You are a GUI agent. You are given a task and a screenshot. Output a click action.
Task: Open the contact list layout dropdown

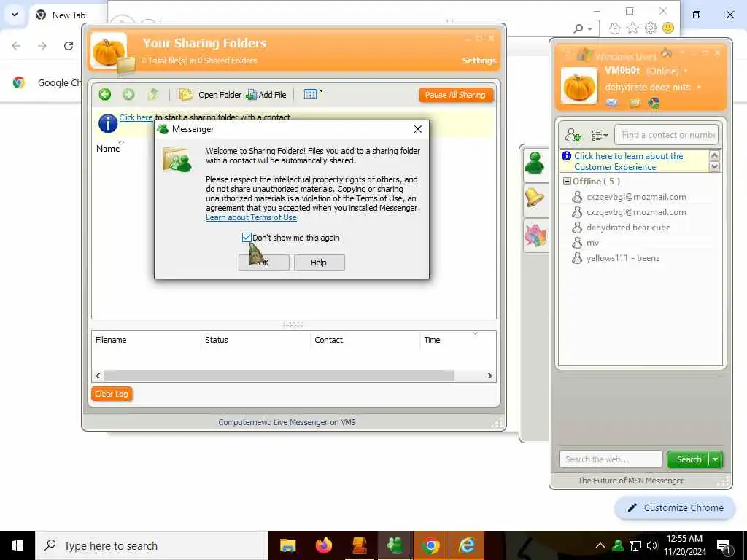click(x=600, y=136)
